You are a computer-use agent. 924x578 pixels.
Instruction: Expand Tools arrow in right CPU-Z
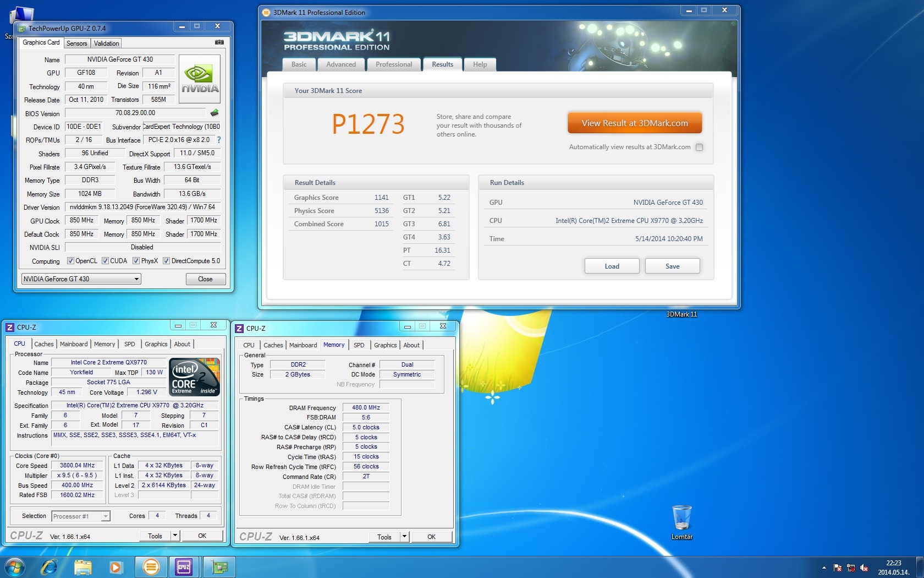click(404, 537)
